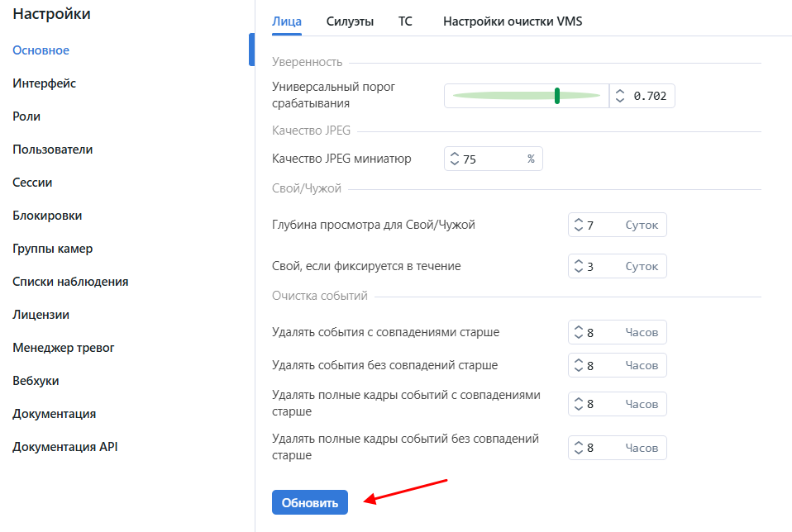This screenshot has height=532, width=792.
Task: Click the universal threshold slider handle
Action: [557, 96]
